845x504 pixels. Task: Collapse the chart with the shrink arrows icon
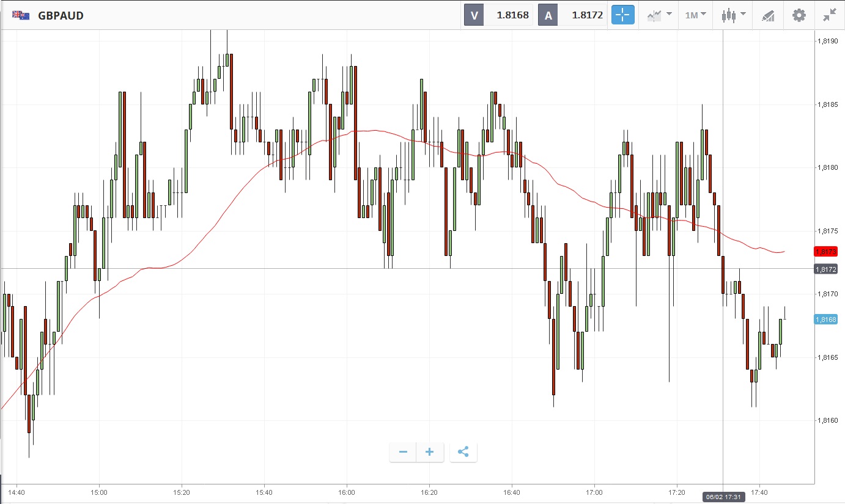tap(830, 15)
